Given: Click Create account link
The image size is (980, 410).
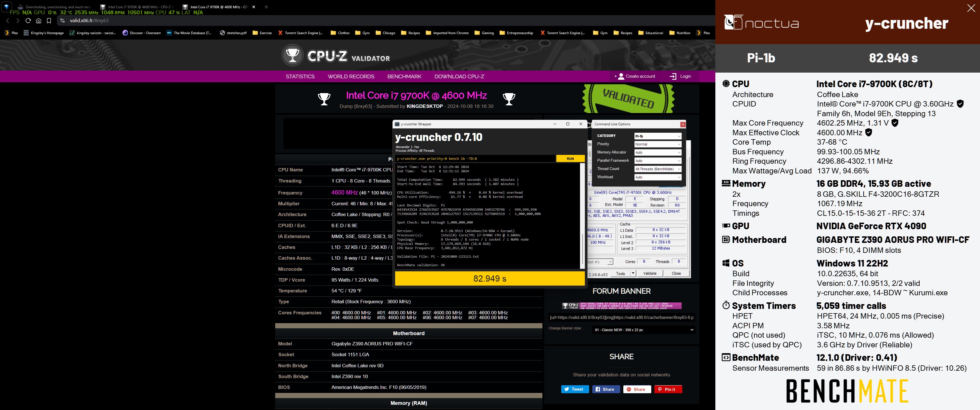Looking at the screenshot, I should point(634,76).
